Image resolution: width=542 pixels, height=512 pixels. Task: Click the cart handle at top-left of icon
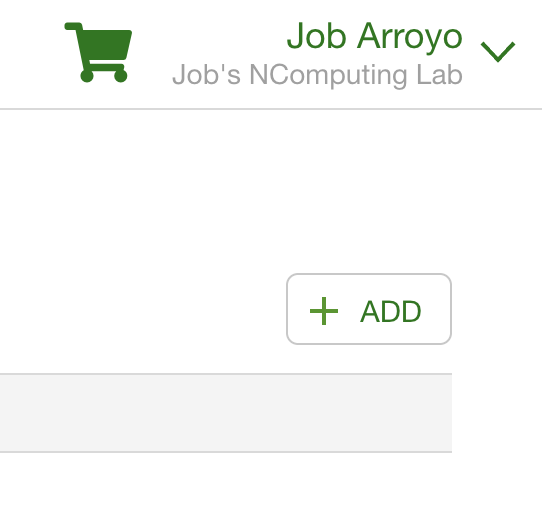73,26
